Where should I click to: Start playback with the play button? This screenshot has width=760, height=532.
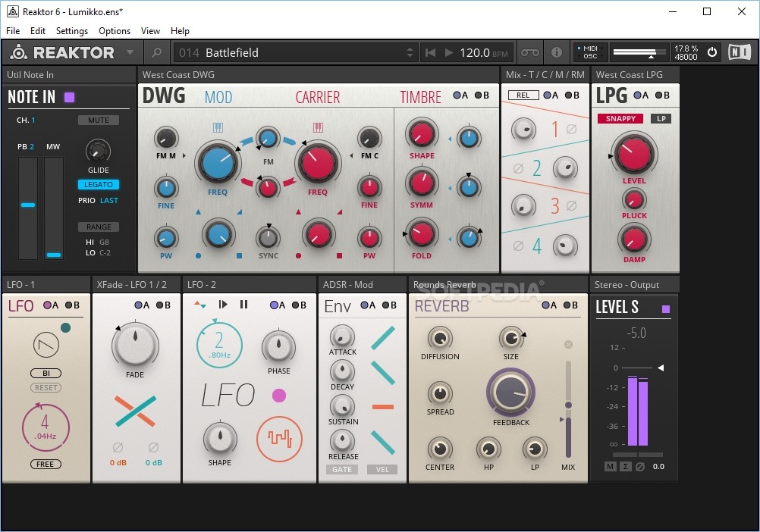point(449,52)
